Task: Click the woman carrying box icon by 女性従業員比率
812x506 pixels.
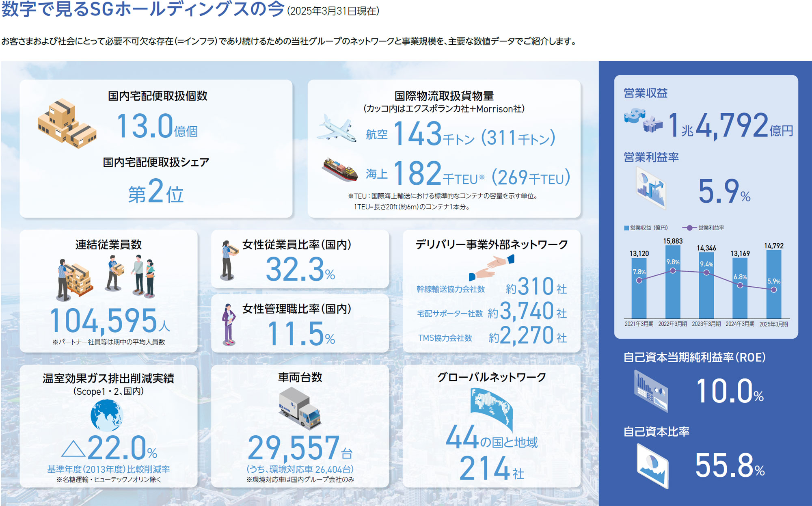Action: pyautogui.click(x=229, y=260)
